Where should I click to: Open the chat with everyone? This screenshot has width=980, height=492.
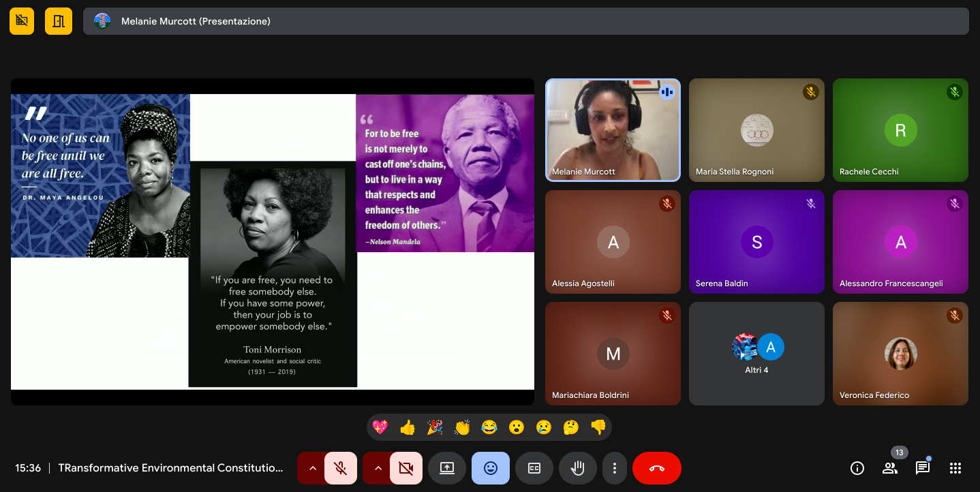pos(923,468)
